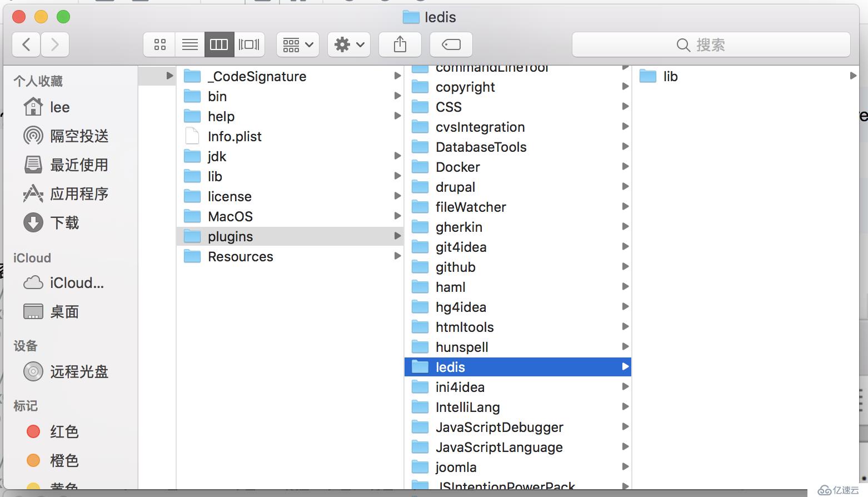Go forward with the right chevron button
This screenshot has height=497, width=868.
pyautogui.click(x=54, y=44)
